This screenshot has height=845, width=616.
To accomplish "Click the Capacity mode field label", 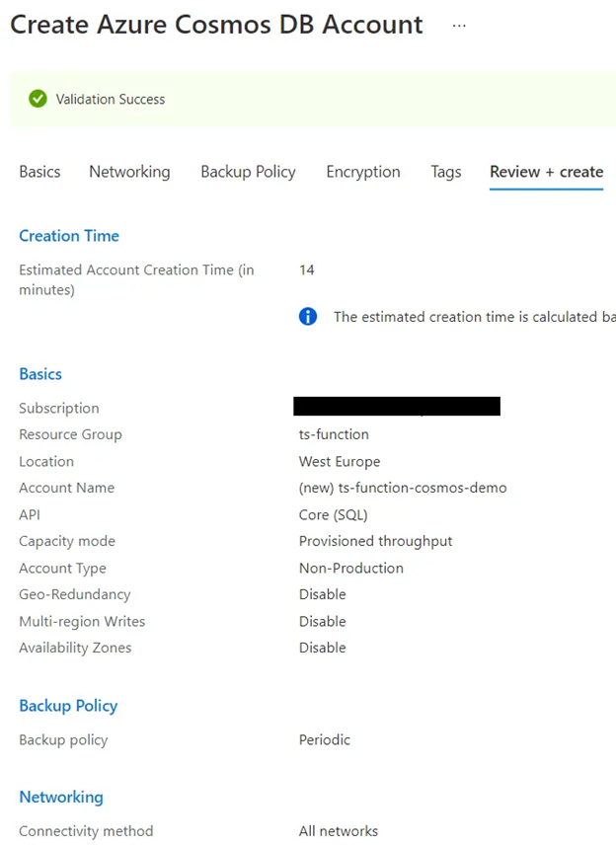I will click(x=67, y=541).
